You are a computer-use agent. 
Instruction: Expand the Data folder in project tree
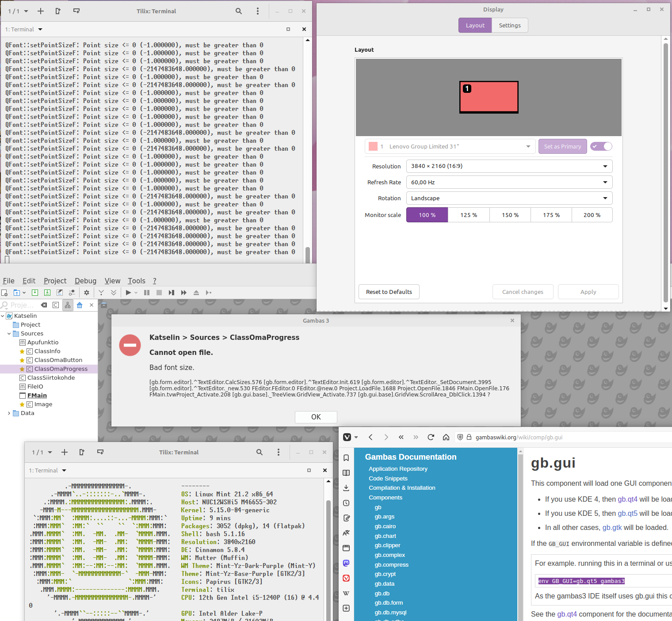9,413
